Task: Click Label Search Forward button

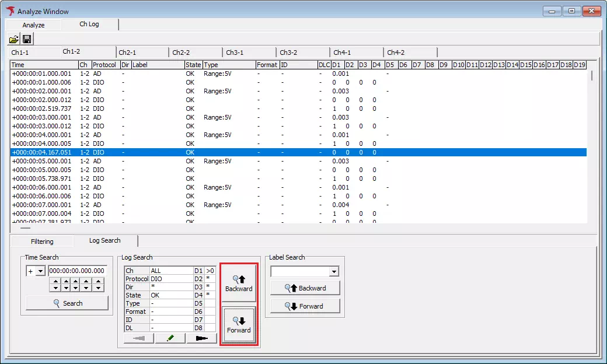Action: click(305, 306)
